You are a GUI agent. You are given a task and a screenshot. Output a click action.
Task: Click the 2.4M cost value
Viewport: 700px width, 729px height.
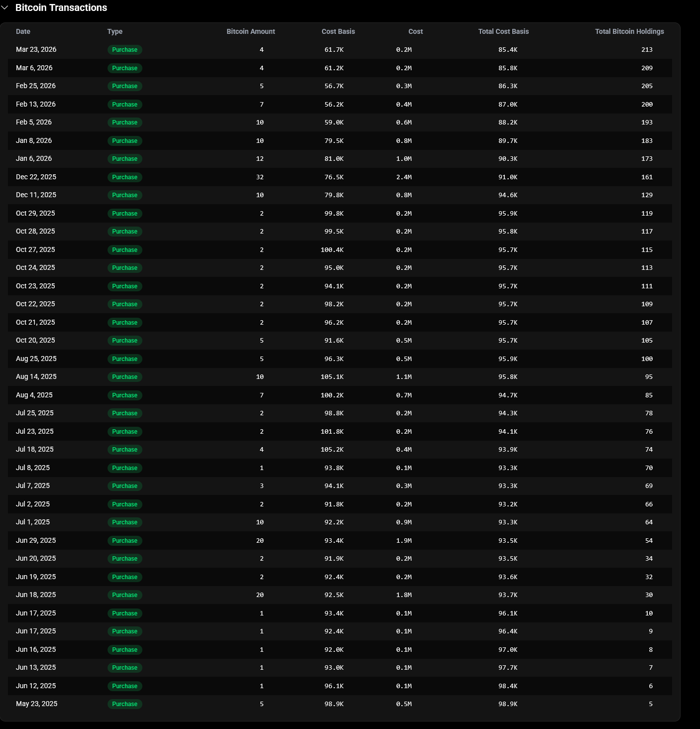click(x=404, y=177)
